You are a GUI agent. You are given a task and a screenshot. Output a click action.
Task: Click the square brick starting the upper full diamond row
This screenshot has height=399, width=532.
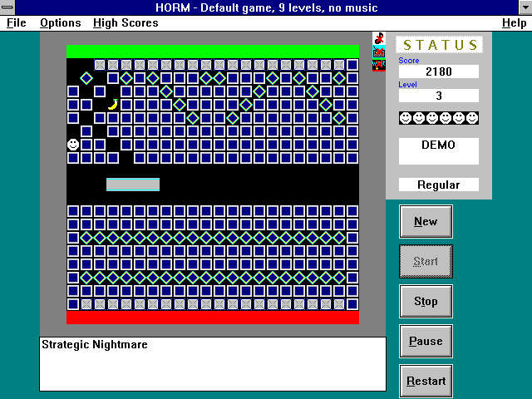coord(73,238)
